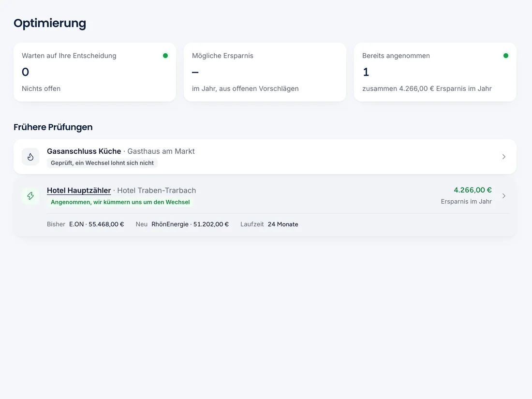Click the 'Warten auf Ihre Entscheidung' card title

click(69, 56)
